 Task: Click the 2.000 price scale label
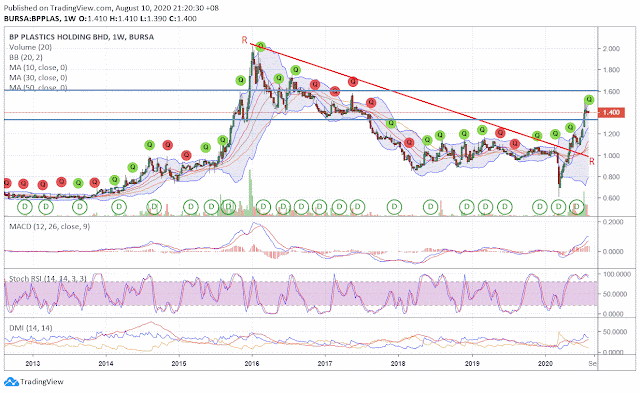(x=611, y=49)
